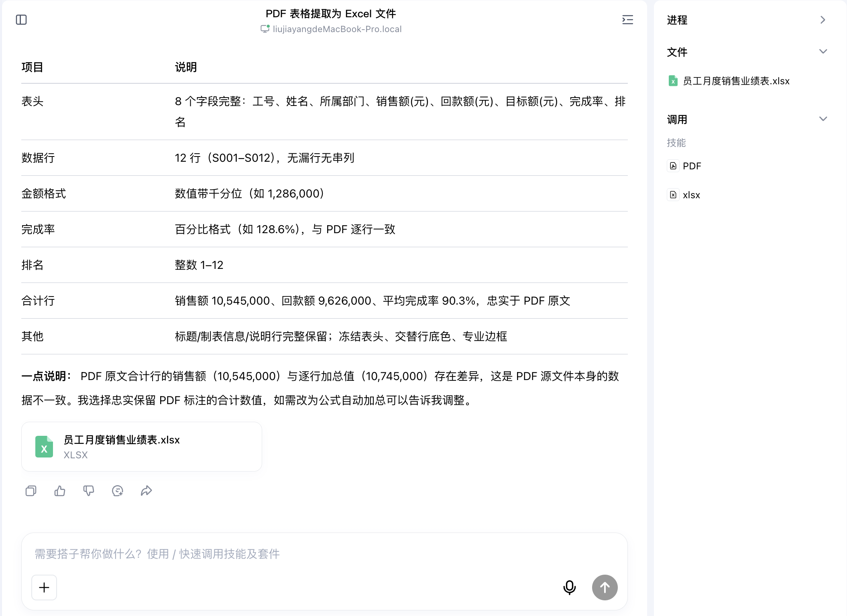Image resolution: width=847 pixels, height=616 pixels.
Task: Give a thumbs up to the response
Action: (60, 491)
